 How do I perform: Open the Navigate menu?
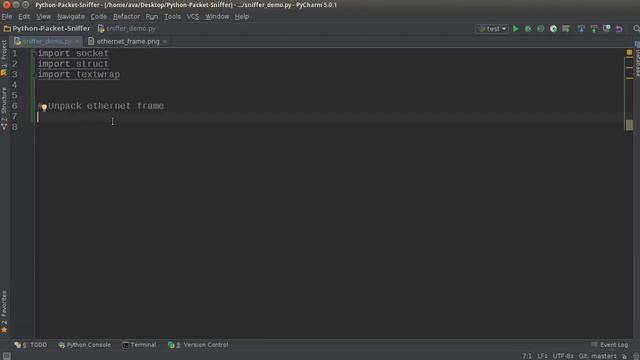pos(71,17)
